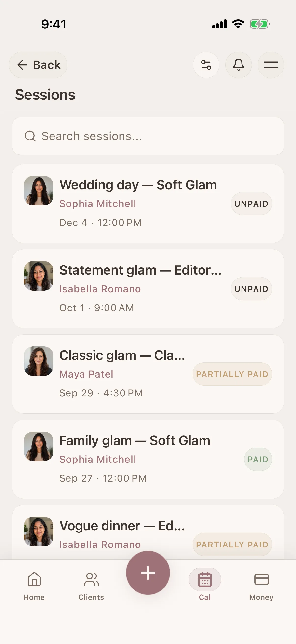Image resolution: width=296 pixels, height=644 pixels.
Task: Open the Money tab
Action: [x=261, y=586]
